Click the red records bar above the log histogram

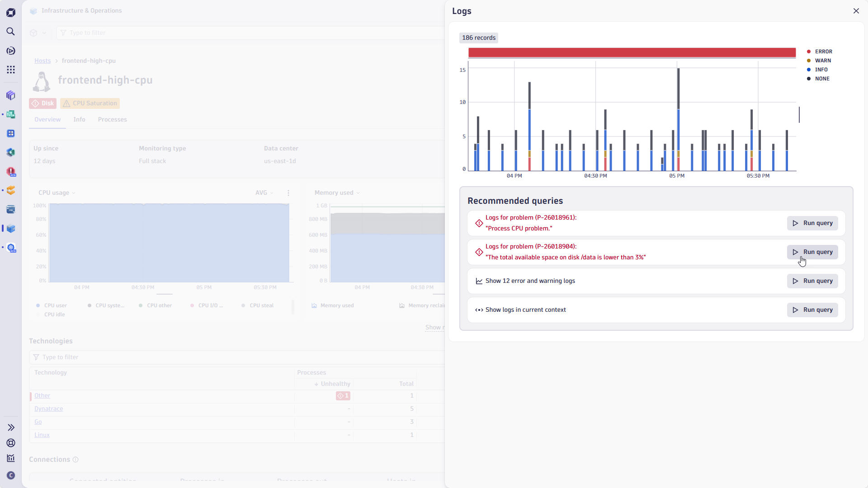[632, 52]
